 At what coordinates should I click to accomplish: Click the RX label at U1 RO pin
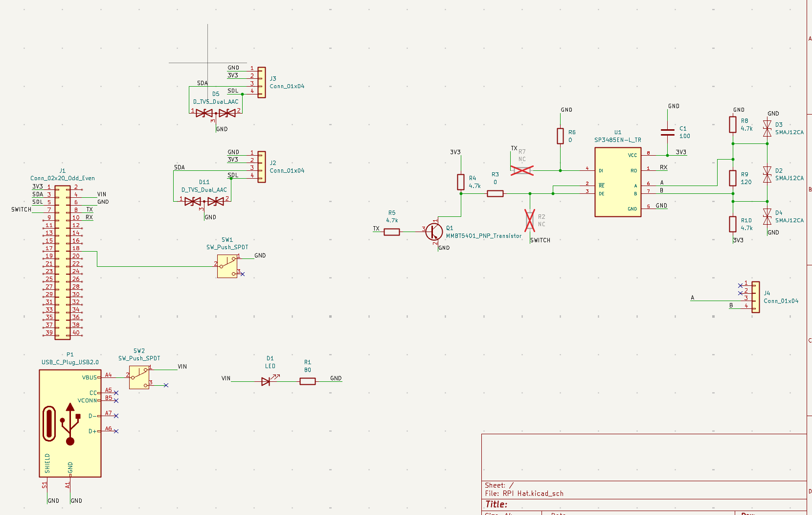point(664,167)
